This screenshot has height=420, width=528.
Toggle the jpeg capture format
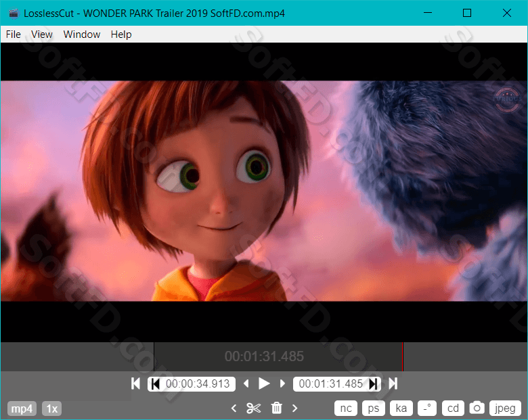click(505, 409)
